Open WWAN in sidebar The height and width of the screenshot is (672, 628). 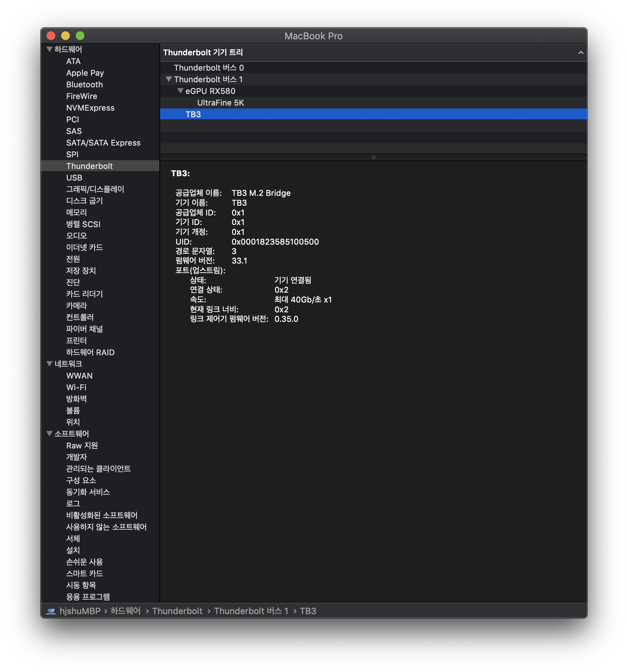click(79, 376)
